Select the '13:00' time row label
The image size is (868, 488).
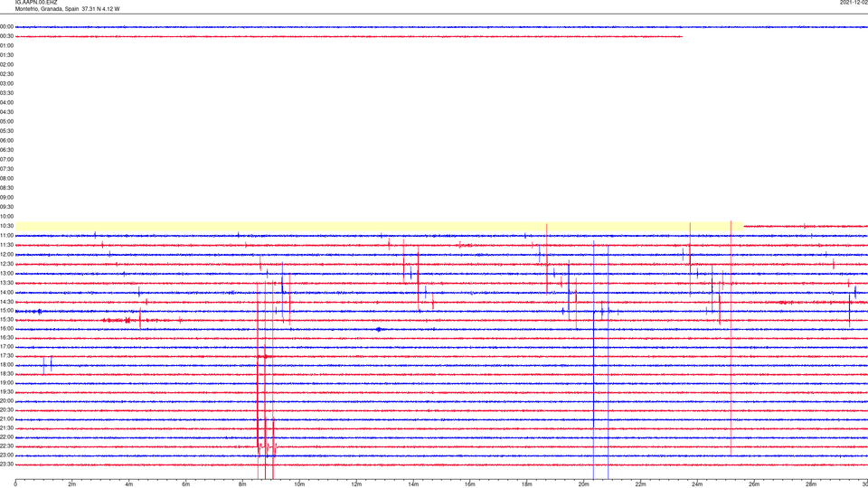[x=6, y=273]
